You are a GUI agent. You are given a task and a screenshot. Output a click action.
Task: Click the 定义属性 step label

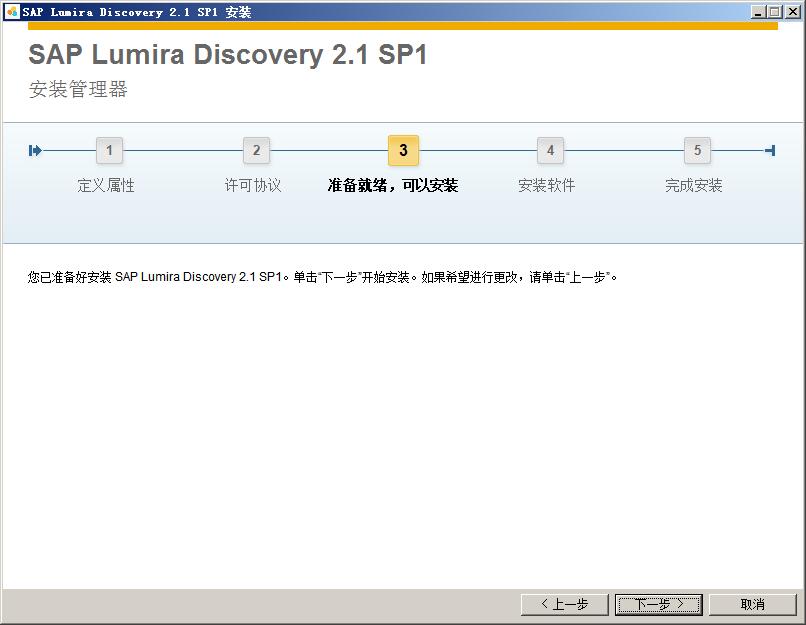106,185
